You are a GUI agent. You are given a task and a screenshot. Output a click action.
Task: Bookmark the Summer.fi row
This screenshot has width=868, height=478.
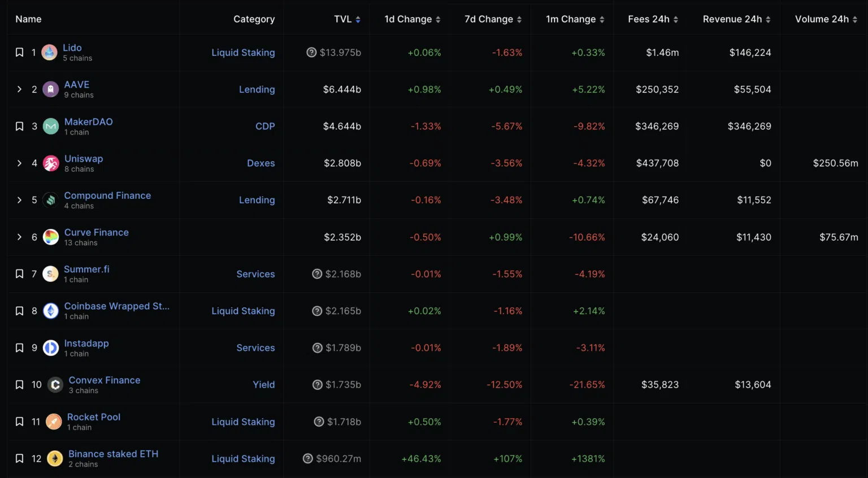(19, 274)
